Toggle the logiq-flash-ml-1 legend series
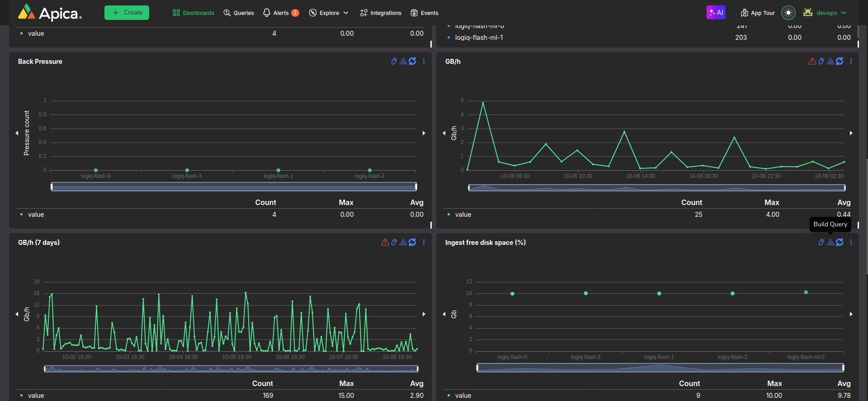This screenshot has height=401, width=868. tap(479, 38)
